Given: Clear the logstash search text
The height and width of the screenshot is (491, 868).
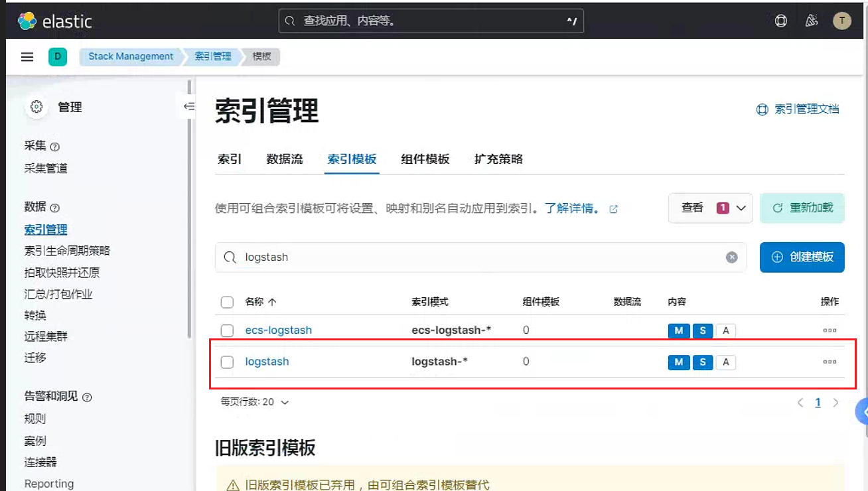Looking at the screenshot, I should coord(731,257).
